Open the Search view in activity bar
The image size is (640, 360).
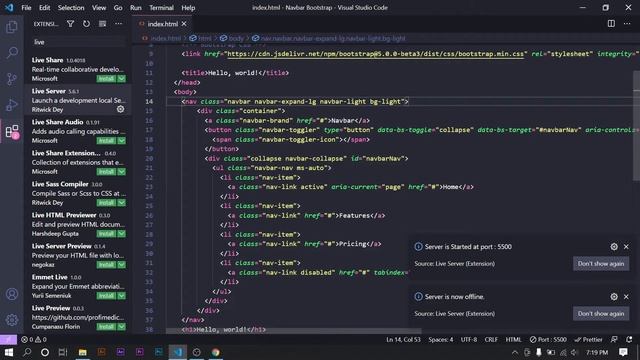[x=12, y=53]
